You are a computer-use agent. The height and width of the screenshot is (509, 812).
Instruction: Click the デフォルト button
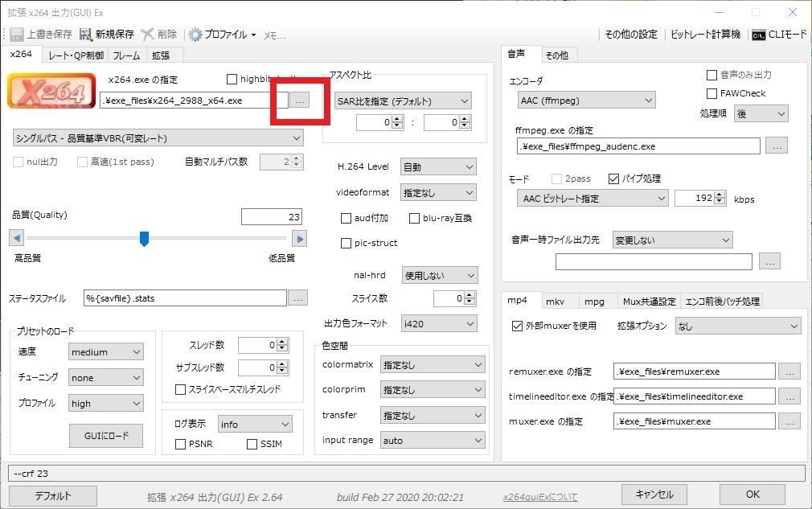click(x=52, y=495)
